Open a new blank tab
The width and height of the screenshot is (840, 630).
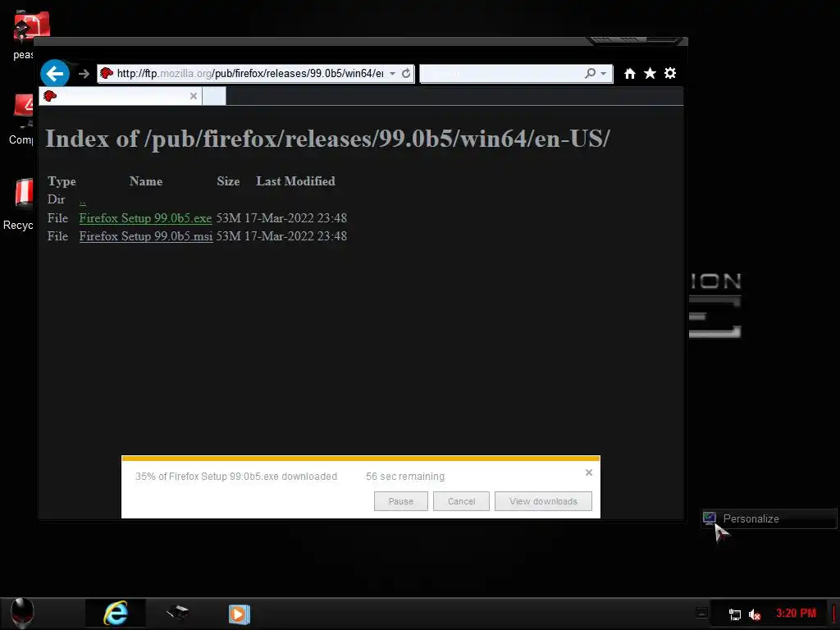coord(214,96)
